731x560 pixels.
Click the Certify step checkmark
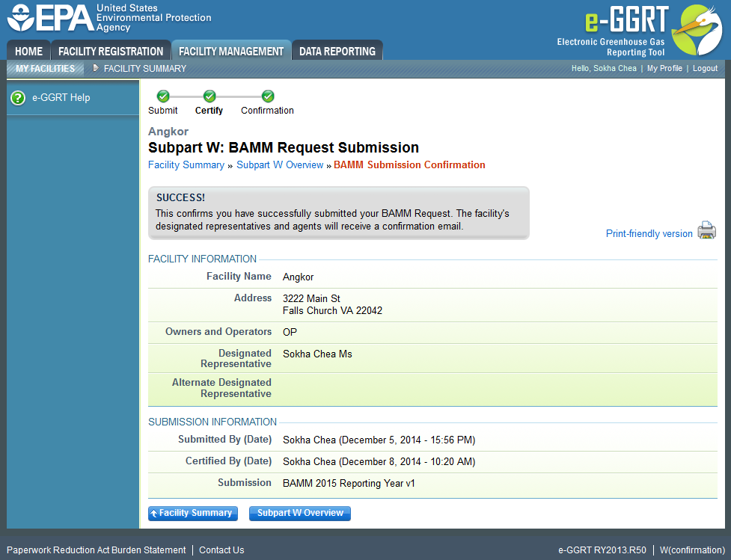pos(209,96)
